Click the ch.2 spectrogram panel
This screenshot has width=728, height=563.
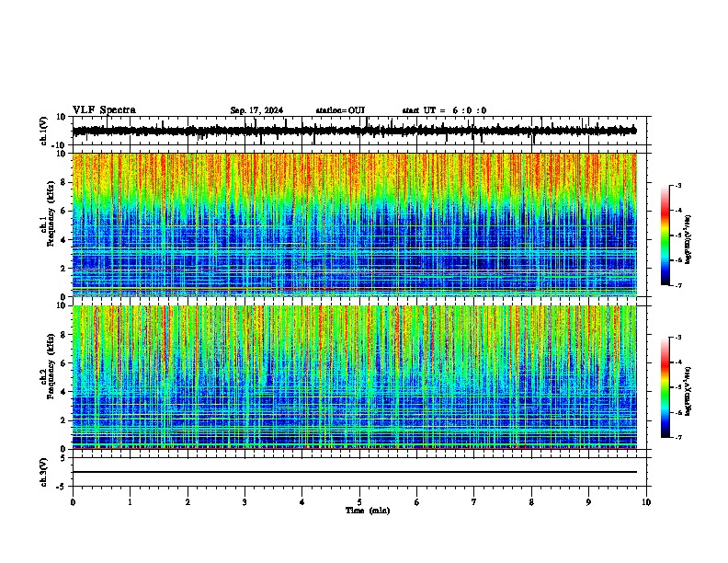click(354, 377)
